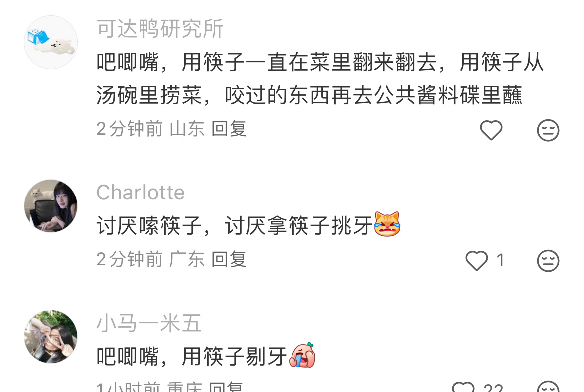Open 小马一米五's profile avatar

[51, 337]
